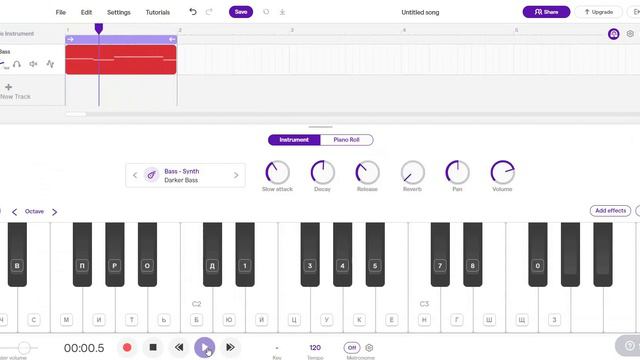Click the Stop button
The width and height of the screenshot is (640, 360).
pos(153,347)
